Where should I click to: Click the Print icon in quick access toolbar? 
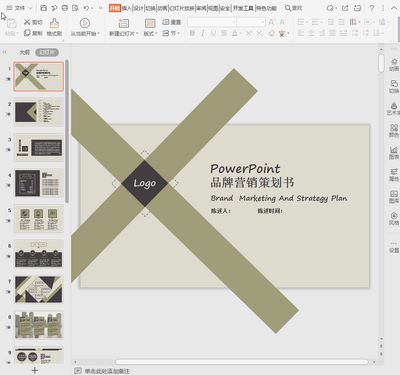pos(65,8)
